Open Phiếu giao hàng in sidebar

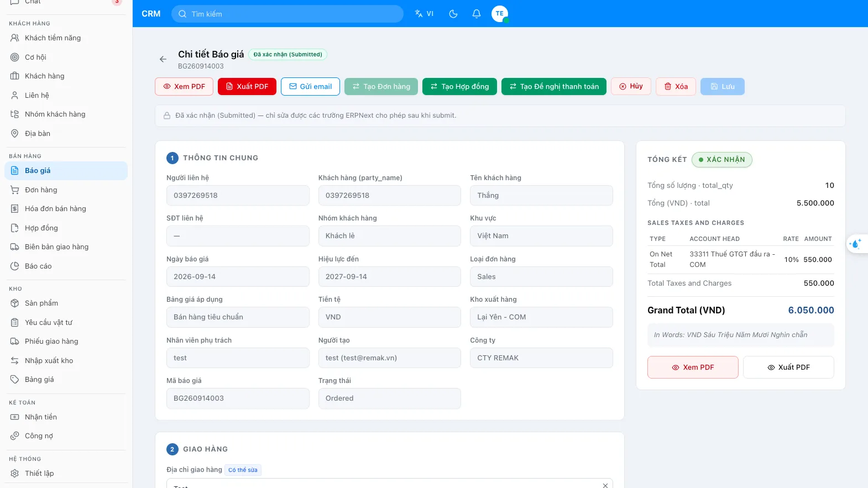[x=66, y=342]
